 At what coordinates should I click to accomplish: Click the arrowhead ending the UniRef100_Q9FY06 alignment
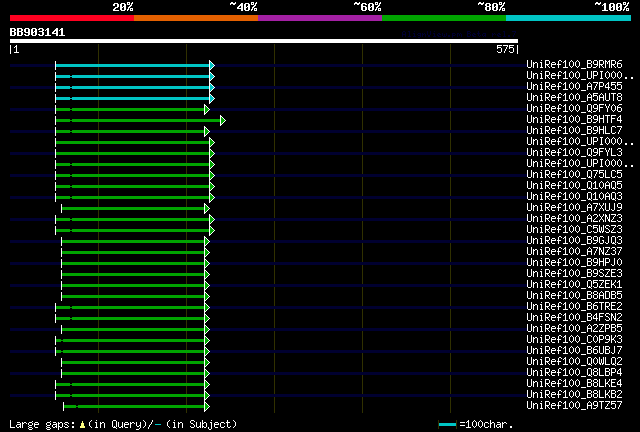coord(207,109)
